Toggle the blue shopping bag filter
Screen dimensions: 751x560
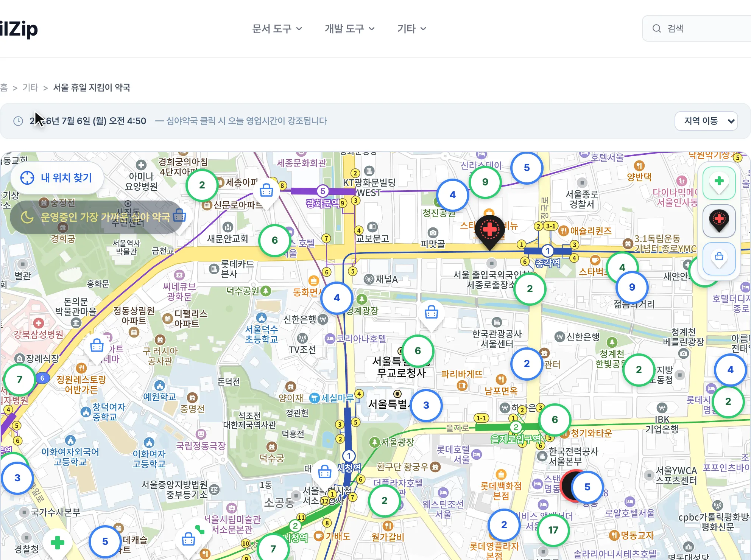click(719, 259)
